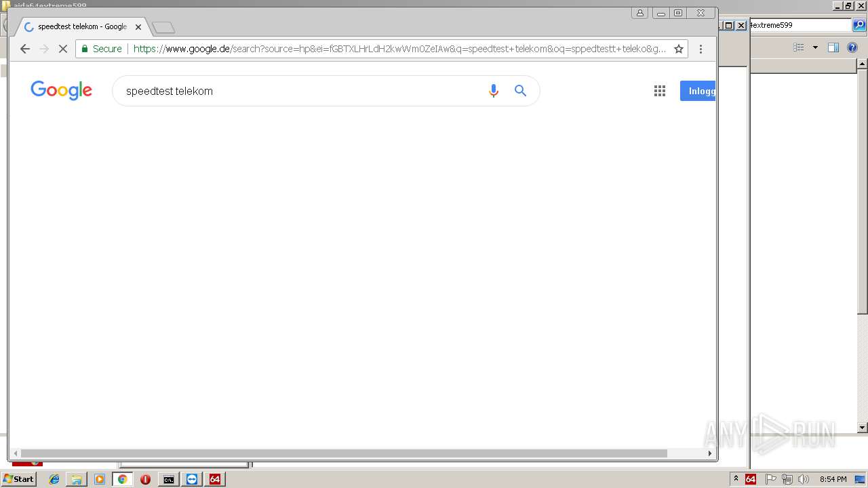Start voice search with microphone icon
This screenshot has width=868, height=488.
[494, 91]
